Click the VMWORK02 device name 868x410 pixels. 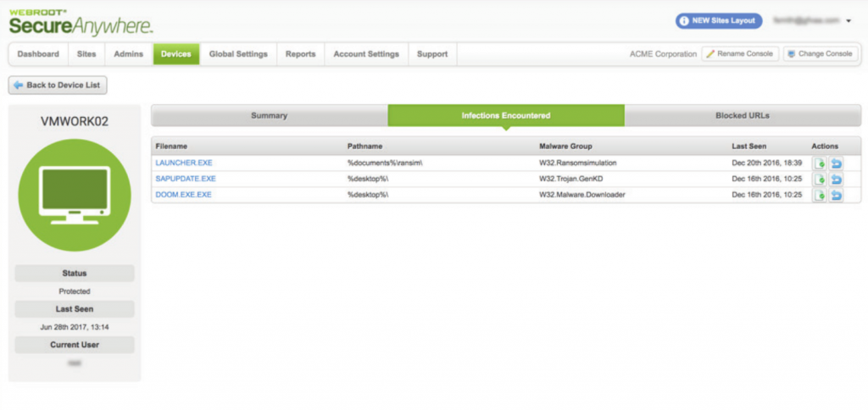[75, 122]
